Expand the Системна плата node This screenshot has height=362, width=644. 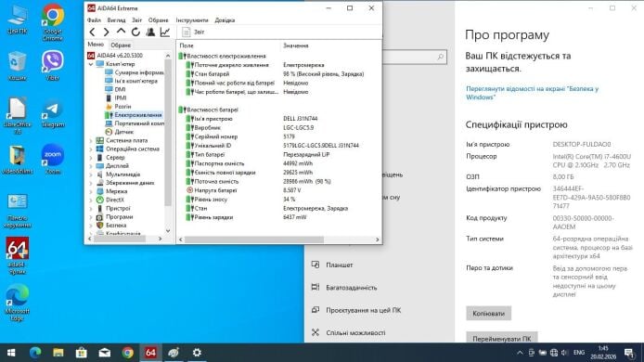tap(91, 140)
